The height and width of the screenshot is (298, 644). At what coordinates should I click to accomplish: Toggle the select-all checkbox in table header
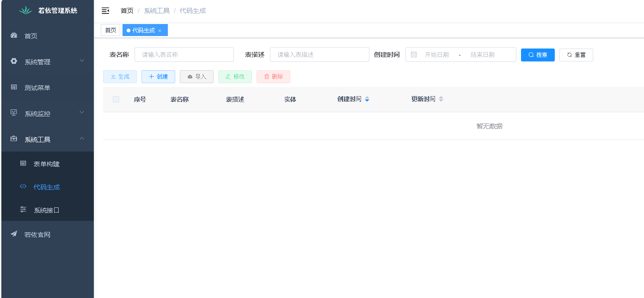click(116, 99)
